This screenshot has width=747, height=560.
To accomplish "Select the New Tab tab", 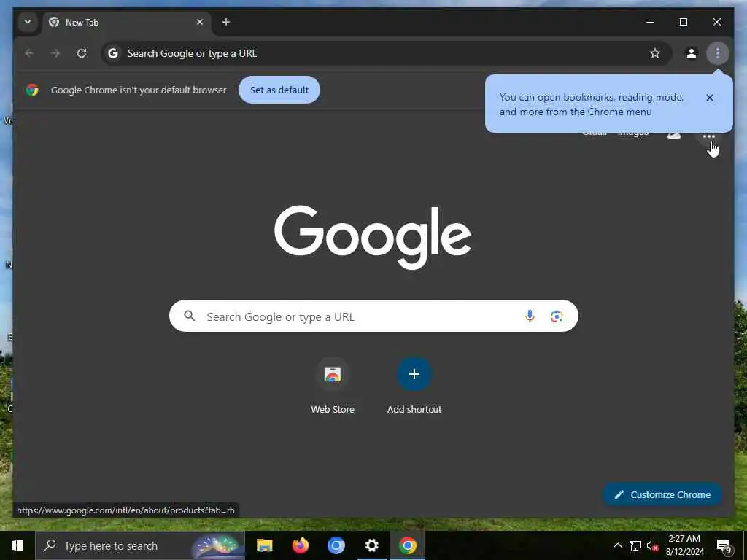I will 127,23.
